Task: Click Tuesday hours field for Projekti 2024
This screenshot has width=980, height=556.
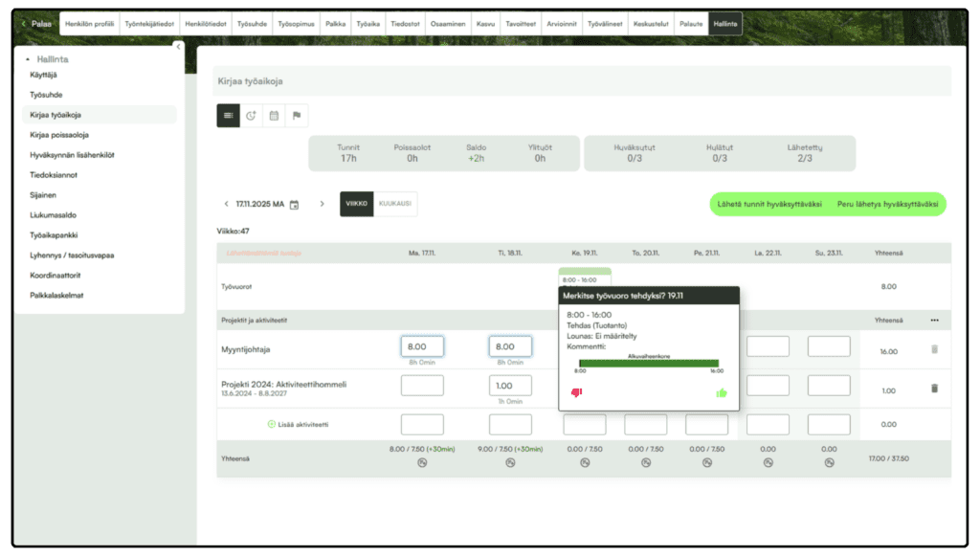Action: pos(510,386)
